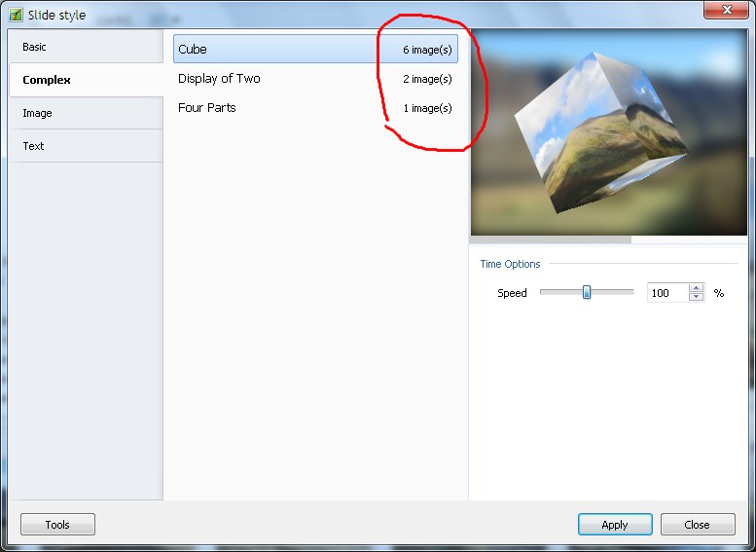The height and width of the screenshot is (552, 756).
Task: Select the Cube slide style
Action: (x=315, y=49)
